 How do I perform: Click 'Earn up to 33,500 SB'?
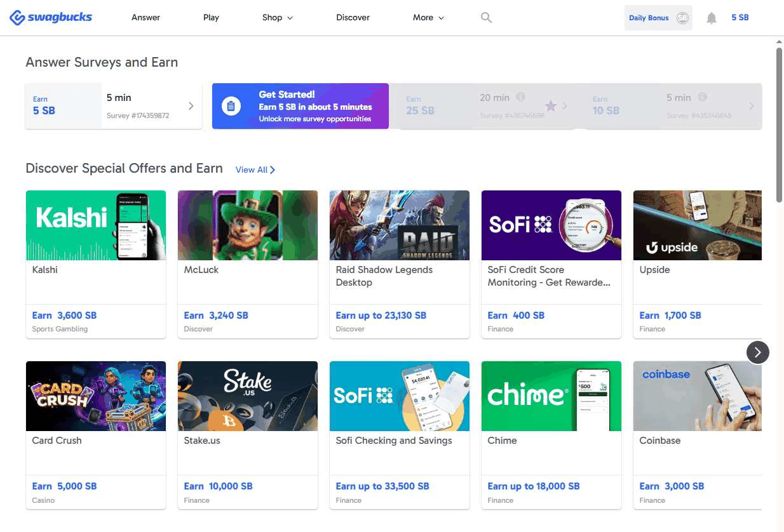(x=382, y=486)
